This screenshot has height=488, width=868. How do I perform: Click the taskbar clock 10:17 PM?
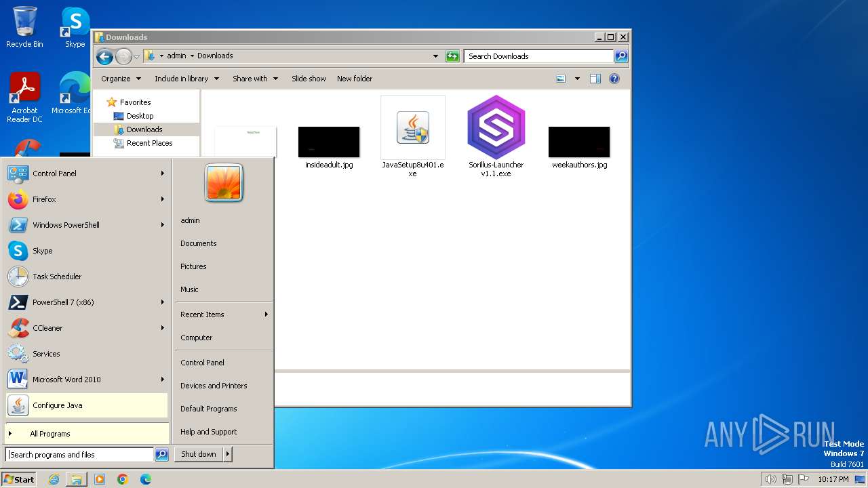[833, 479]
